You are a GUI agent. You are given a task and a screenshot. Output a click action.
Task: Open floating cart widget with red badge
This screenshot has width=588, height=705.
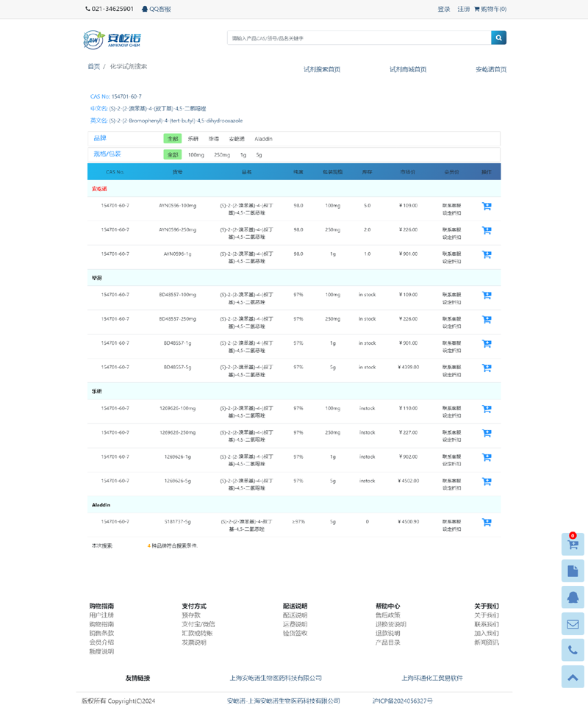pyautogui.click(x=573, y=544)
